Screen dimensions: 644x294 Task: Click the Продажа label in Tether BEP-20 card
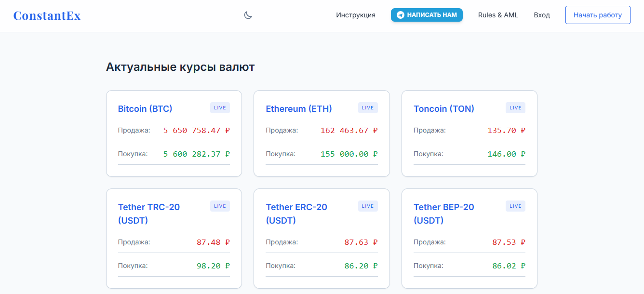tap(429, 242)
